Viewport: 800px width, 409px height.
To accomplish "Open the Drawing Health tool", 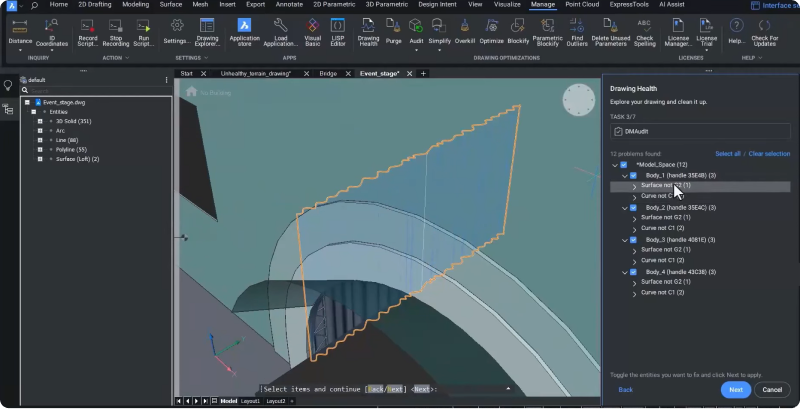I will click(368, 29).
